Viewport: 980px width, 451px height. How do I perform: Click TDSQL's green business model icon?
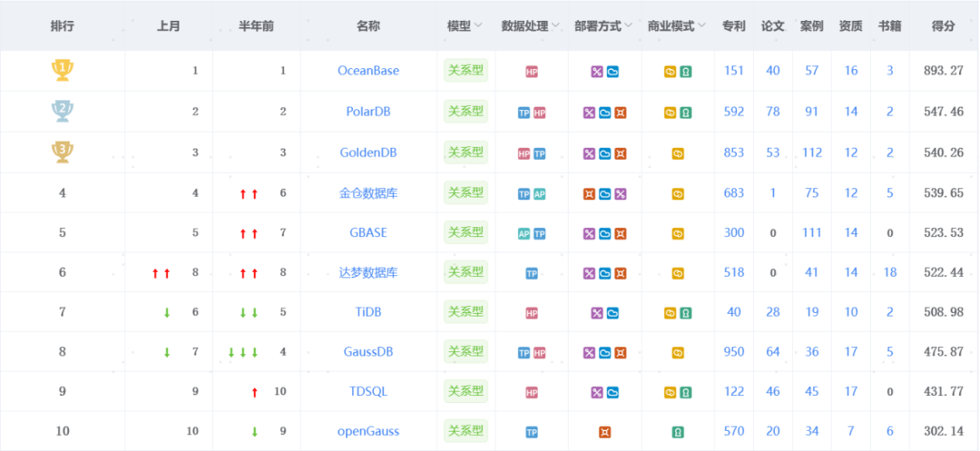686,393
